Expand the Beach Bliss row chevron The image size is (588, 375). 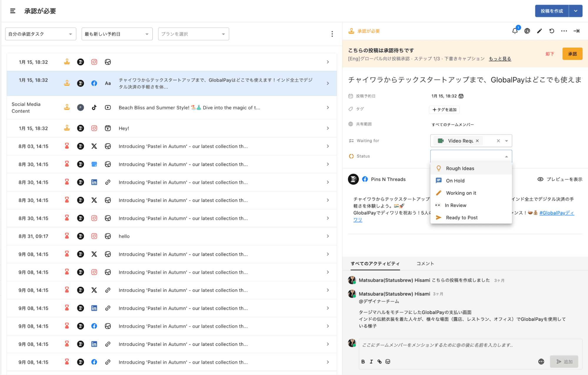[328, 107]
